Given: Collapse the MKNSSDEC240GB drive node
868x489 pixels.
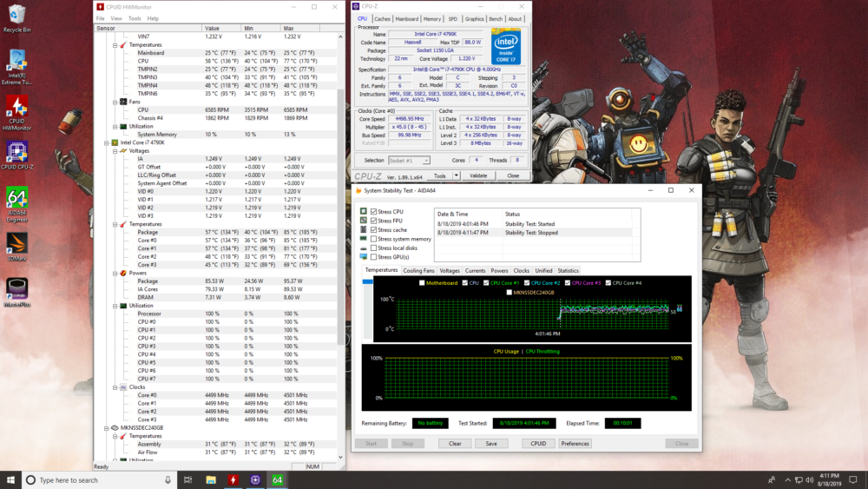Looking at the screenshot, I should point(107,427).
